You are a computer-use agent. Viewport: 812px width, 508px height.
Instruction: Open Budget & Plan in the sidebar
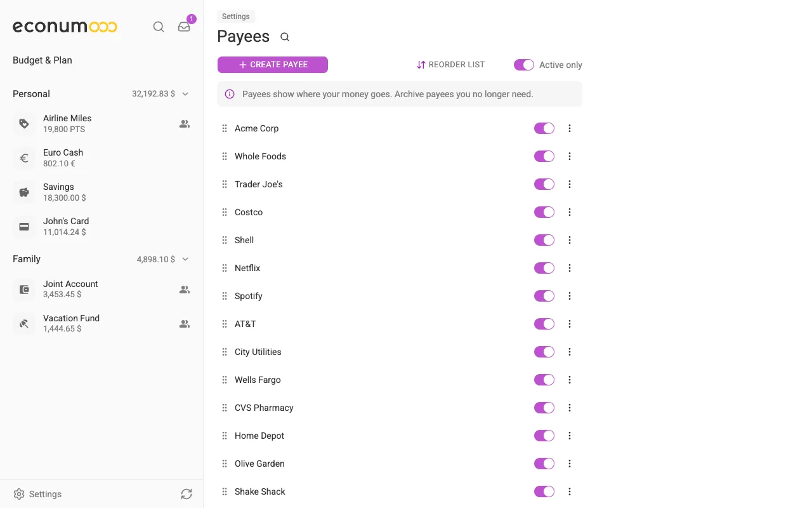[x=43, y=60]
